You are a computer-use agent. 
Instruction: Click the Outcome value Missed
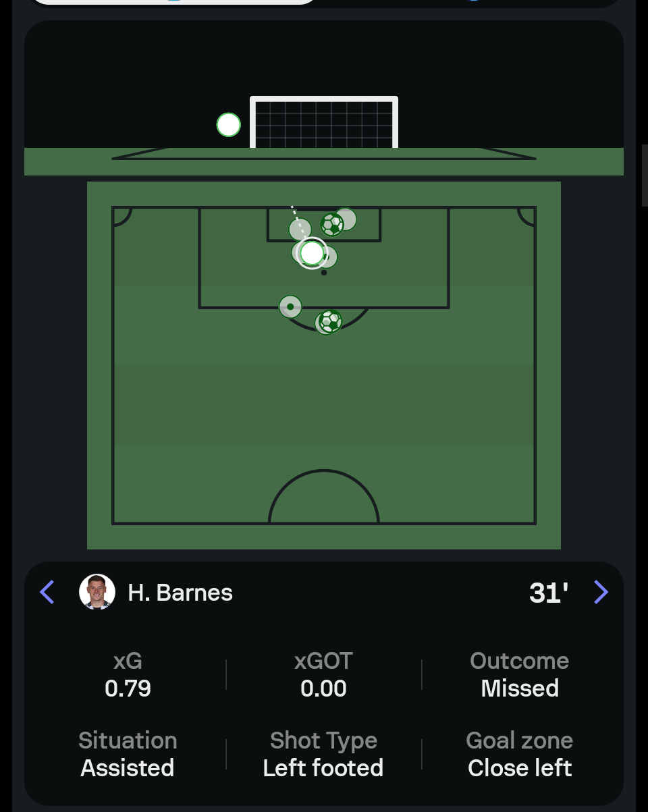tap(520, 688)
